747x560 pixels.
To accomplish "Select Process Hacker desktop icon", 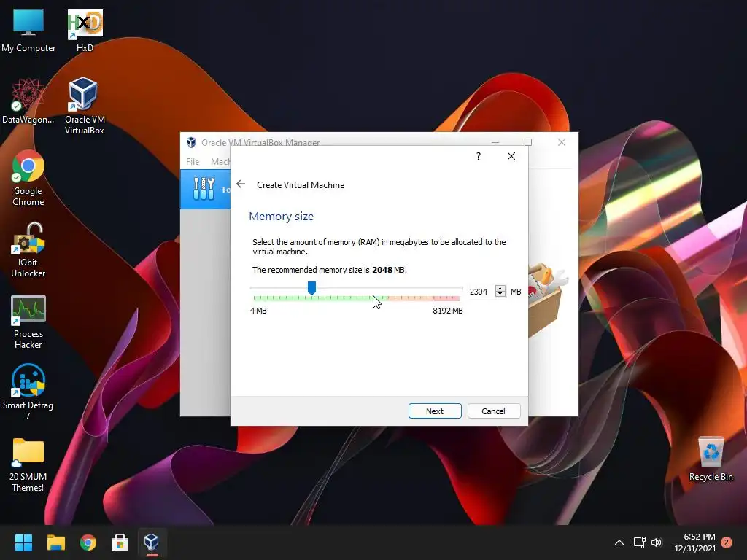I will click(x=28, y=322).
